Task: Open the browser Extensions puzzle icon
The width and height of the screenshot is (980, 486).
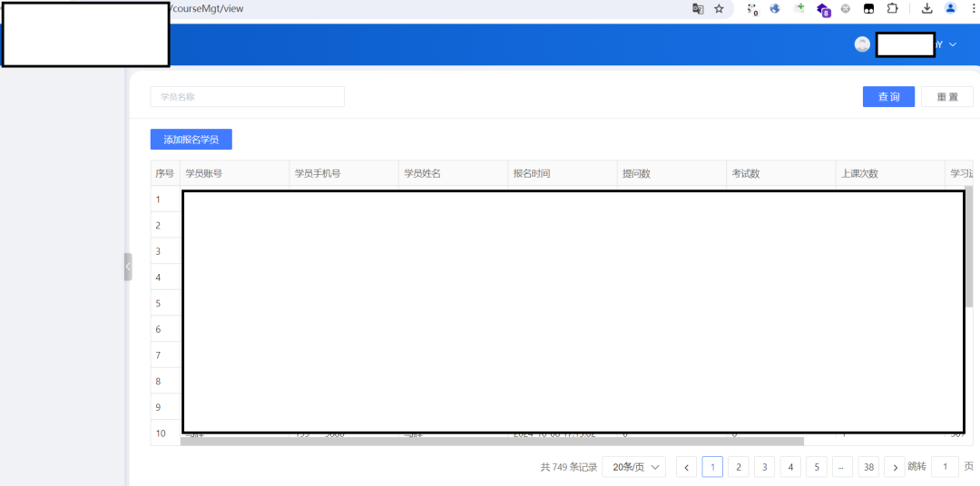Action: point(892,8)
